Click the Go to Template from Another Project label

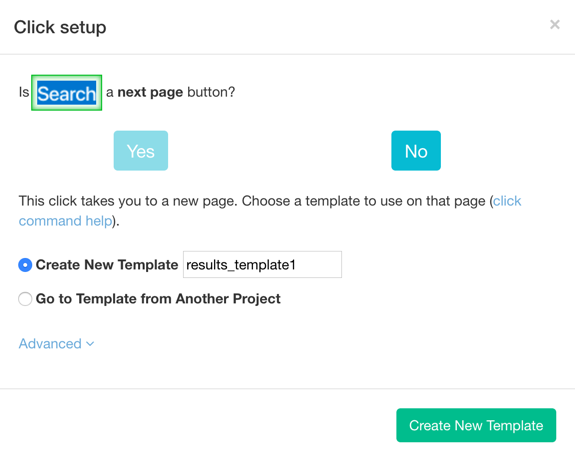pyautogui.click(x=158, y=299)
